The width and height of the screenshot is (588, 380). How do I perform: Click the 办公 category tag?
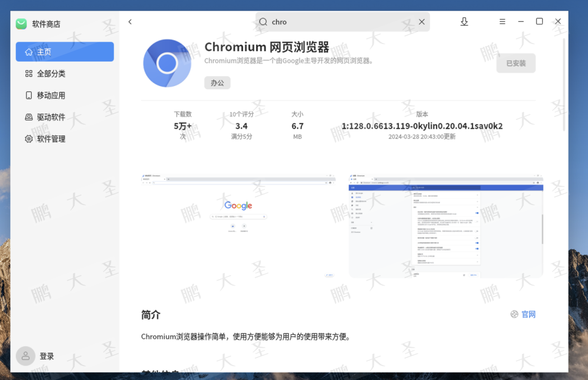(217, 83)
